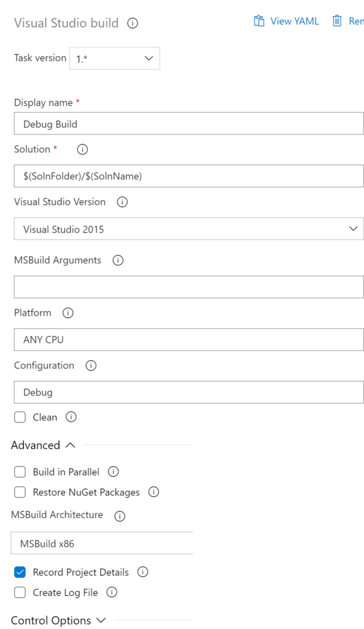Image resolution: width=364 pixels, height=629 pixels.
Task: Click into the Display name field
Action: (x=189, y=123)
